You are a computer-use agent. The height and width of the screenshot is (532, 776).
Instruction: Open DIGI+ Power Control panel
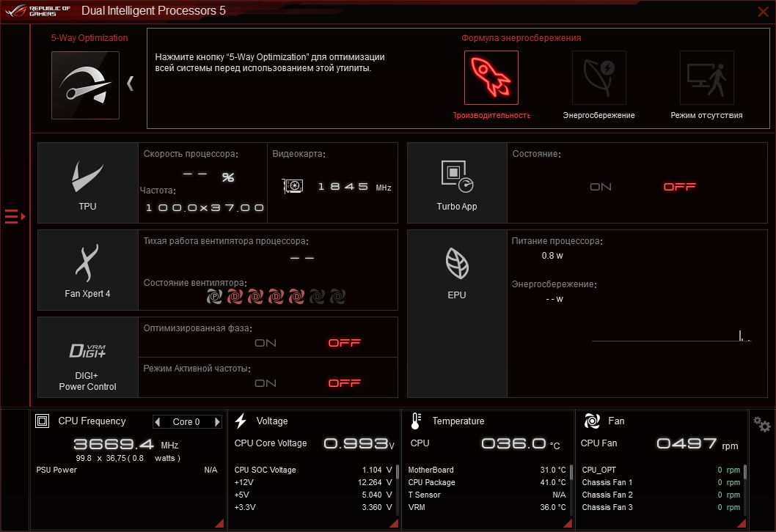click(x=87, y=357)
